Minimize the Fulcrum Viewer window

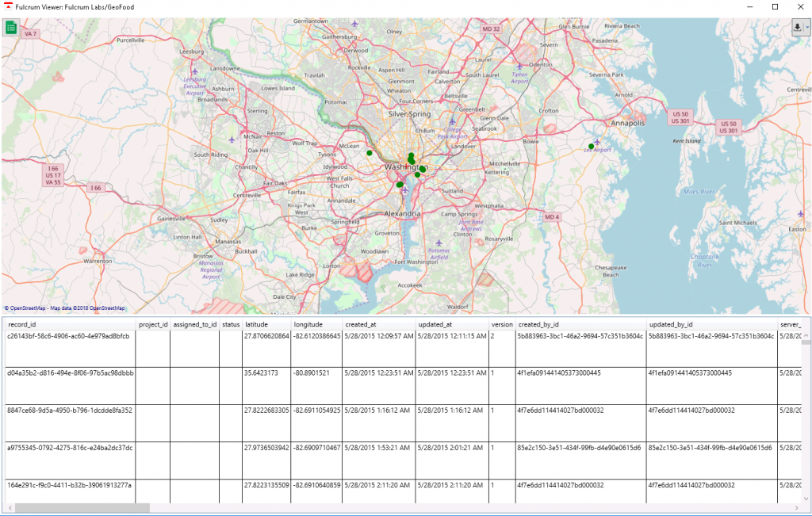(x=751, y=6)
